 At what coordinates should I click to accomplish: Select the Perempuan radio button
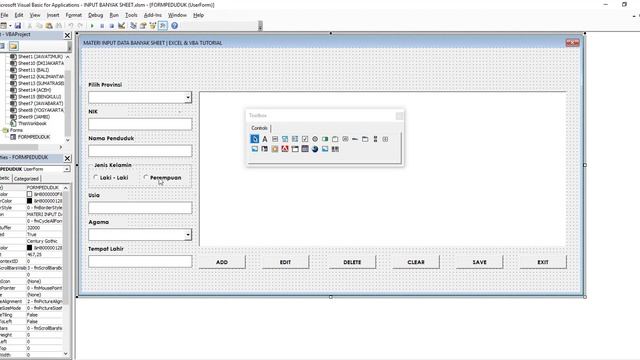click(x=146, y=178)
